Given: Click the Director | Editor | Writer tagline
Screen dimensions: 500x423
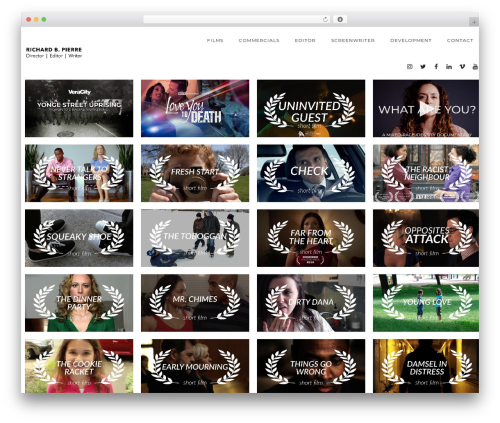Looking at the screenshot, I should point(54,56).
